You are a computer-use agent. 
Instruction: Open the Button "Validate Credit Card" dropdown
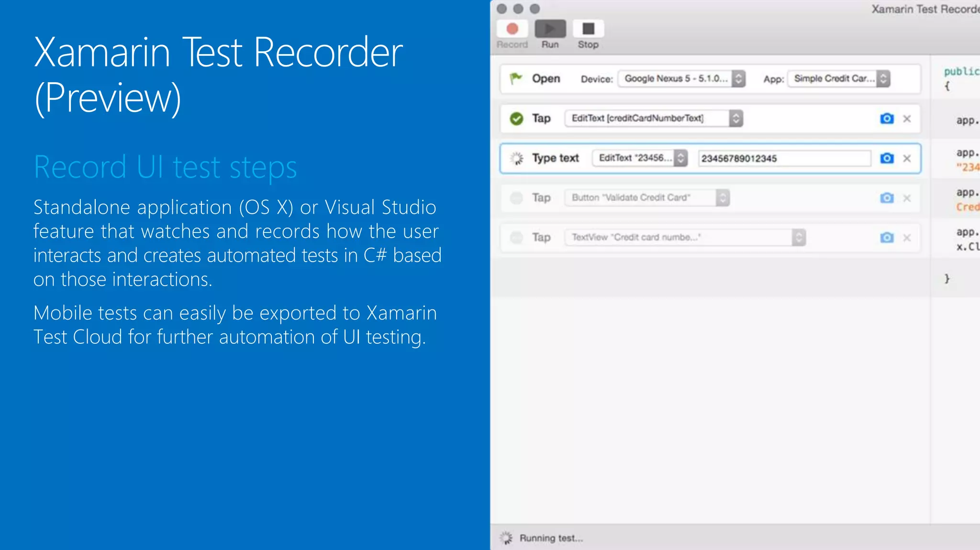647,198
